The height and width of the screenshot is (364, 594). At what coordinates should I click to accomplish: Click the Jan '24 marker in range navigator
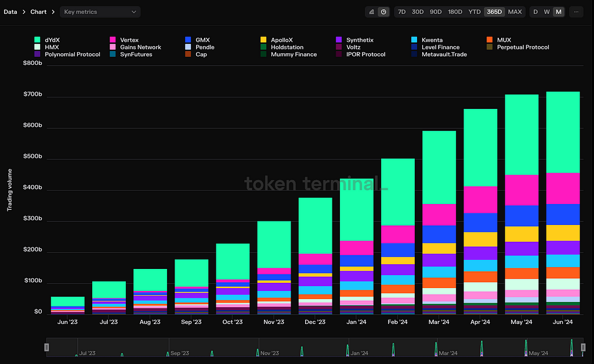tap(359, 353)
